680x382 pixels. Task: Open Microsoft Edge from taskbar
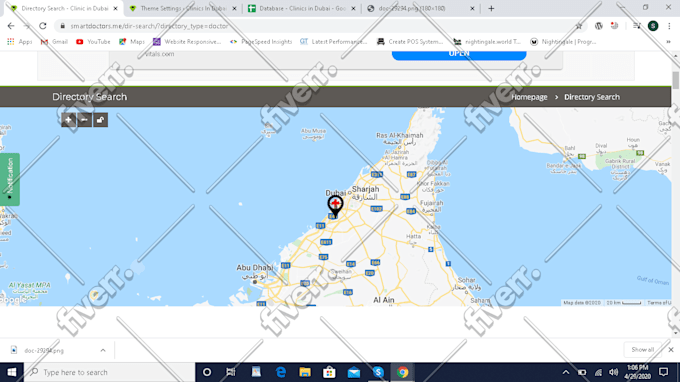(281, 372)
